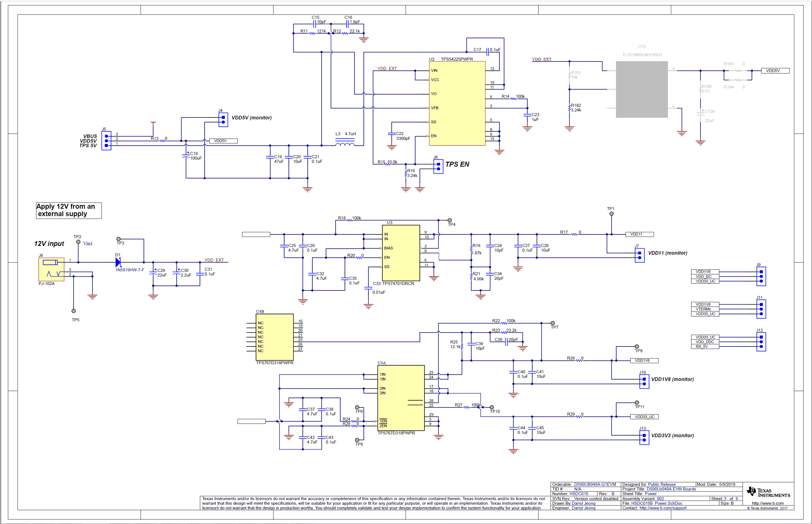This screenshot has height=524, width=812.
Task: Select inductor L3 4.7uH symbol
Action: [344, 145]
